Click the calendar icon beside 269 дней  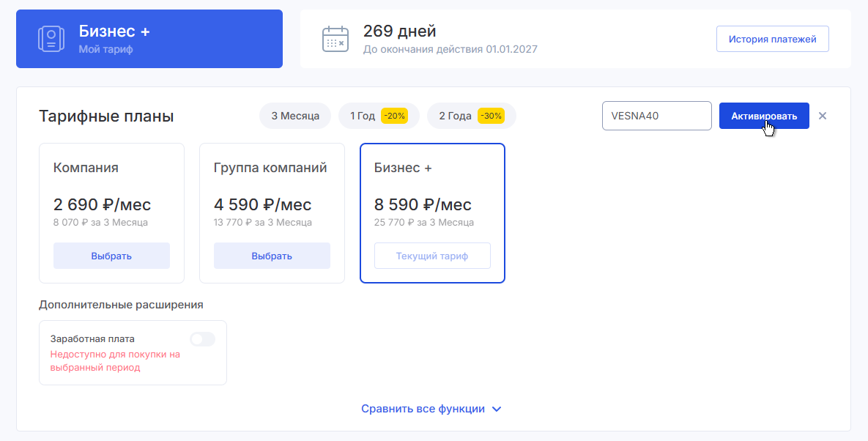pyautogui.click(x=335, y=39)
